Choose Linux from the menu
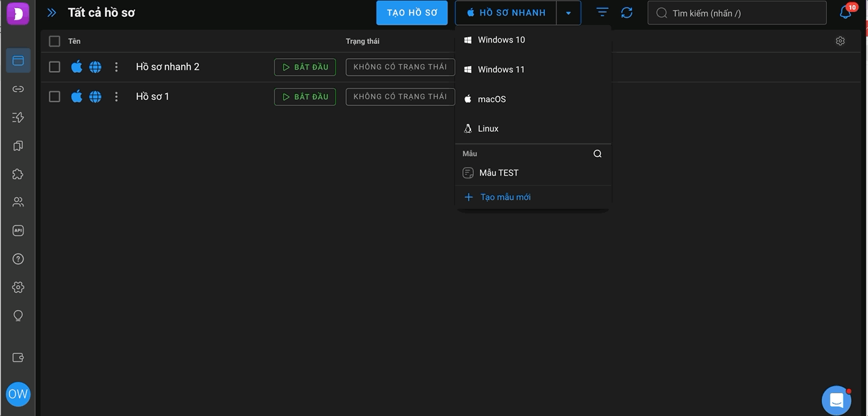This screenshot has width=868, height=416. click(533, 128)
